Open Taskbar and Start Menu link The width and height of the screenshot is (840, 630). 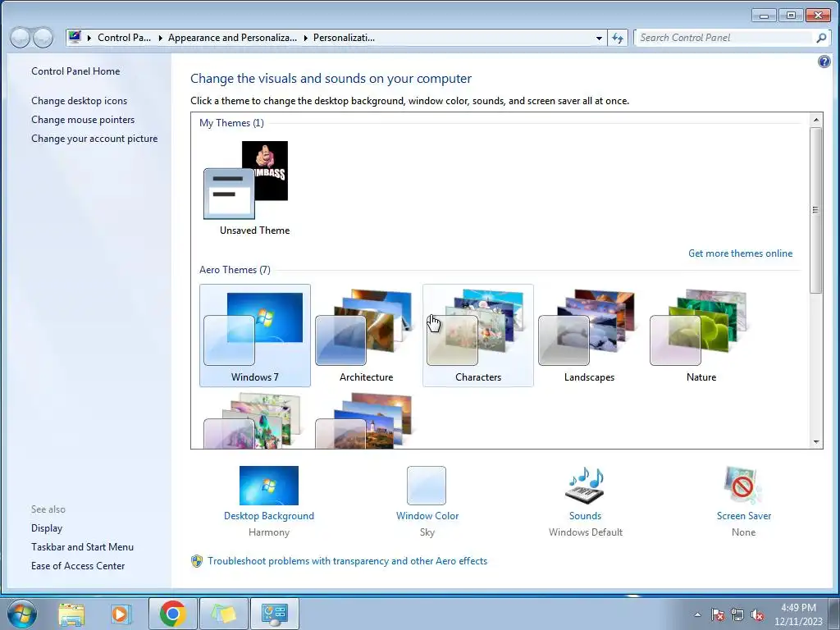[x=83, y=547]
